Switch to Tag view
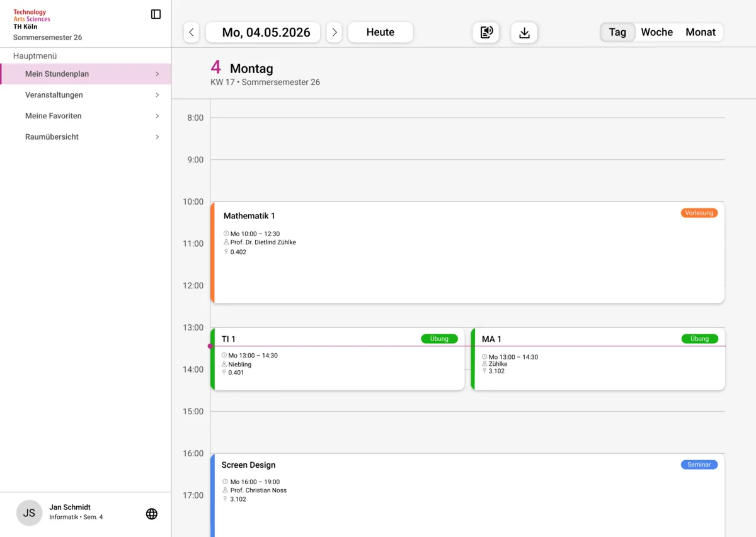Image resolution: width=756 pixels, height=537 pixels. [x=617, y=32]
